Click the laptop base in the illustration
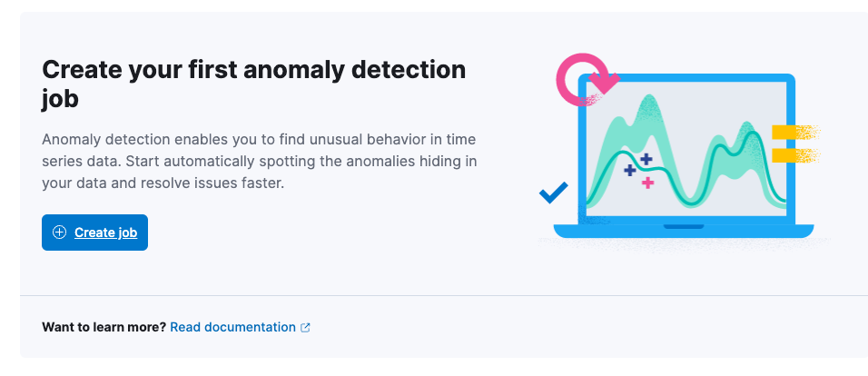868x376 pixels. pyautogui.click(x=683, y=229)
